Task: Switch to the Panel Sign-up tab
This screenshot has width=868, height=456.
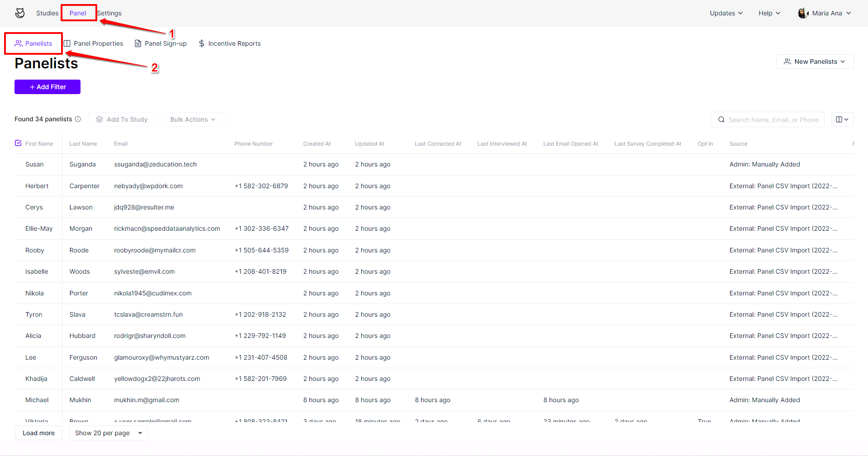Action: point(161,43)
